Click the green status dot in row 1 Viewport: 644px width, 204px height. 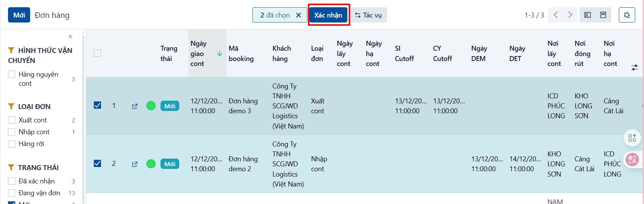[x=151, y=106]
